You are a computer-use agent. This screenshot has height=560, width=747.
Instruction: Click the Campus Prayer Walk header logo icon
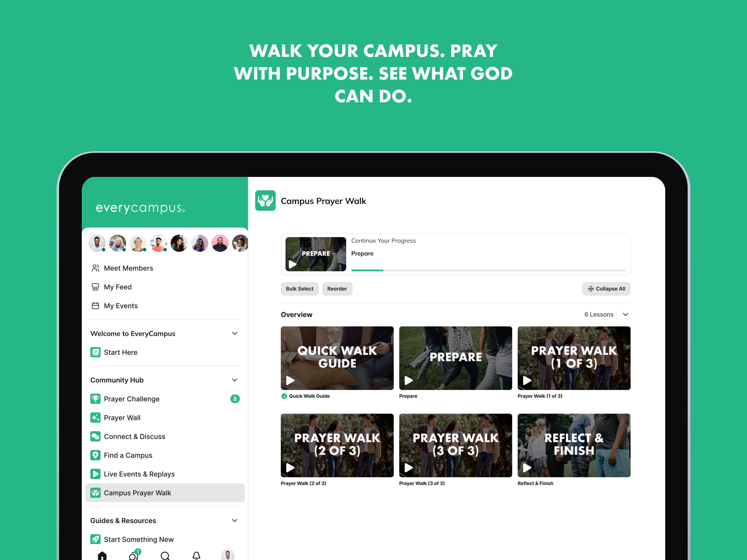[x=265, y=201]
